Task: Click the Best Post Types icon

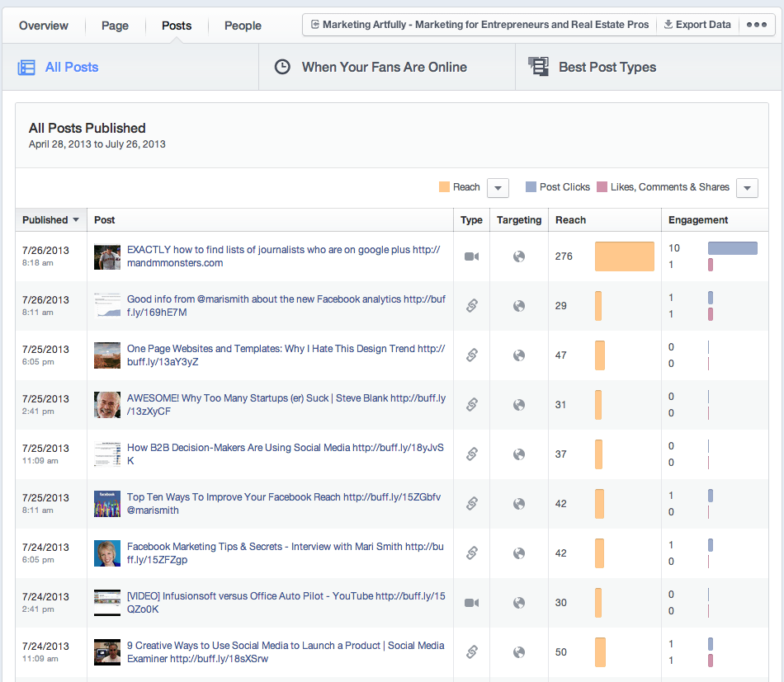Action: [539, 67]
